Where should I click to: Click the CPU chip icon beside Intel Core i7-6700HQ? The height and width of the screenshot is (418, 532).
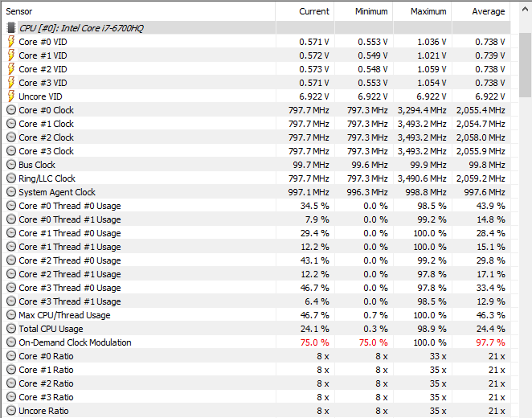point(11,27)
